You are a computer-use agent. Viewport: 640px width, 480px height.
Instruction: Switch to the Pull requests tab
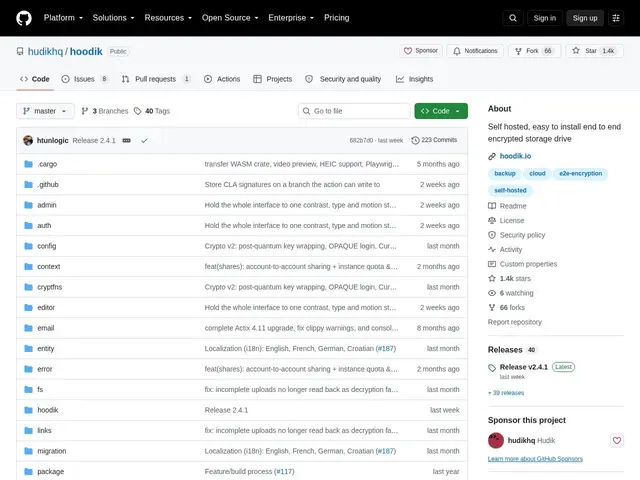156,79
